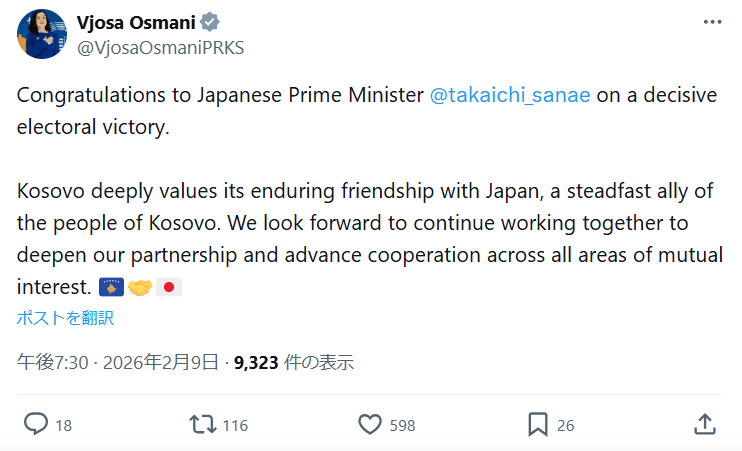Click the 18 replies count
The image size is (742, 451).
[x=63, y=425]
